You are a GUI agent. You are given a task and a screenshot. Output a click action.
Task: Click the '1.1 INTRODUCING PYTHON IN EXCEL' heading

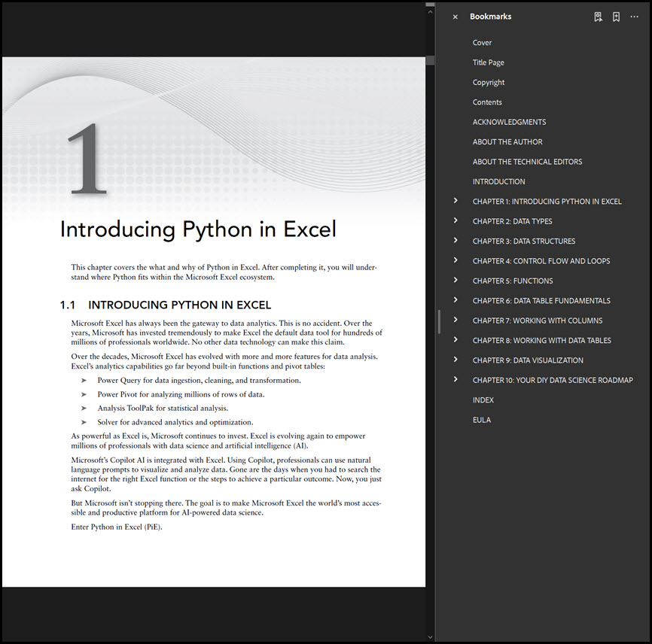165,305
